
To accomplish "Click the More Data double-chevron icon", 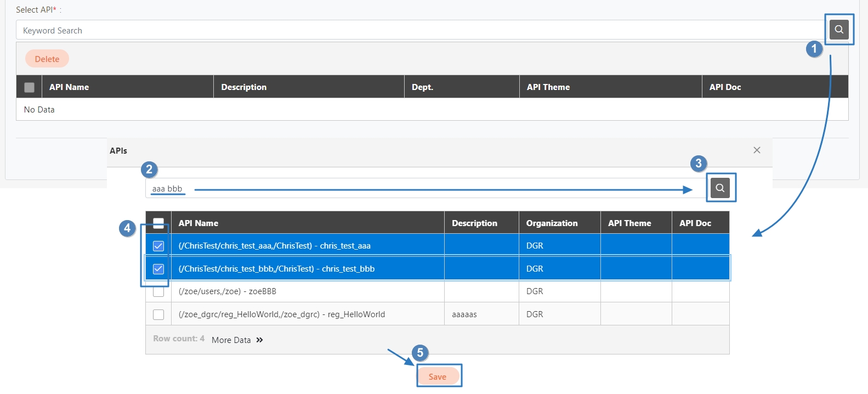I will [x=259, y=340].
